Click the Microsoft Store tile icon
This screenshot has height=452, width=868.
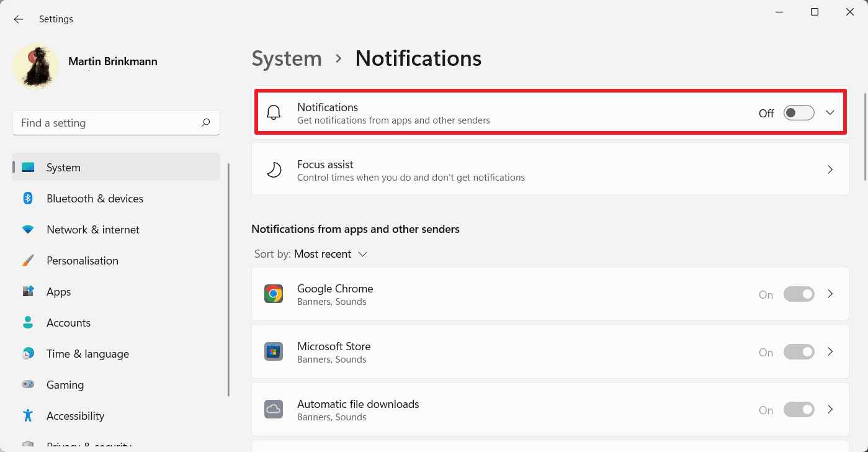(x=274, y=351)
